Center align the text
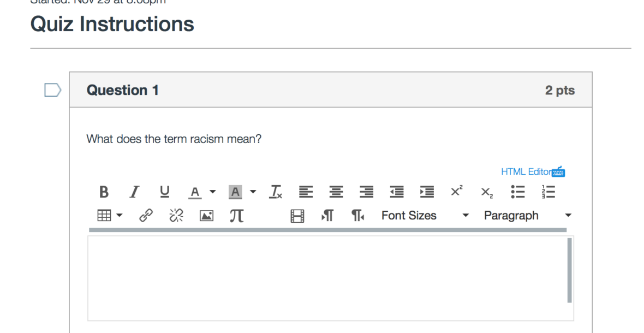The width and height of the screenshot is (644, 333). pos(336,192)
